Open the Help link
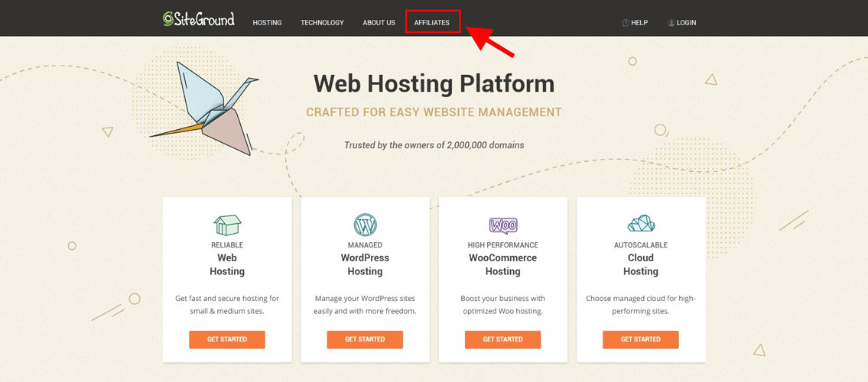 point(639,23)
